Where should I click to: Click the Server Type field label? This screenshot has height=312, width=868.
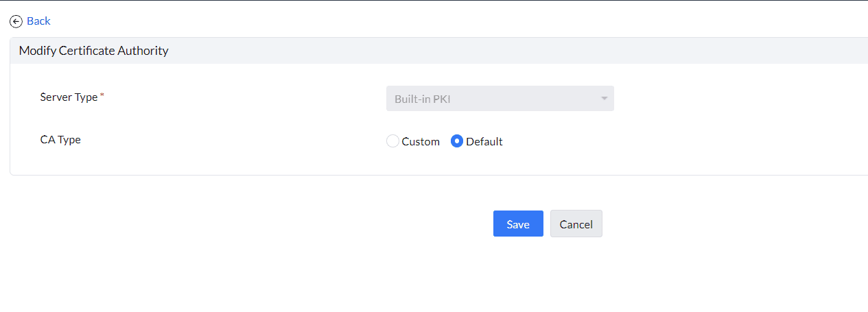click(69, 97)
